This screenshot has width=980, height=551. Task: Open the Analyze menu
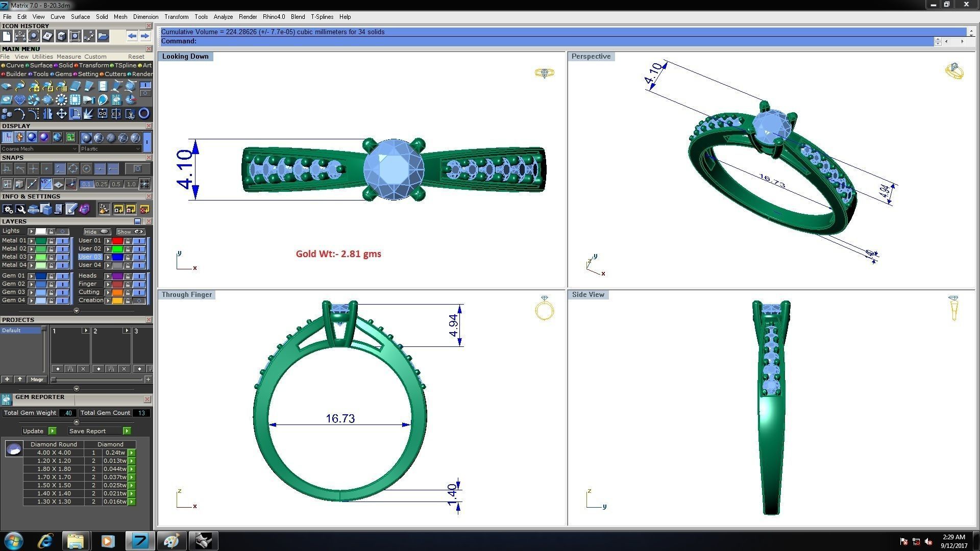pos(223,17)
